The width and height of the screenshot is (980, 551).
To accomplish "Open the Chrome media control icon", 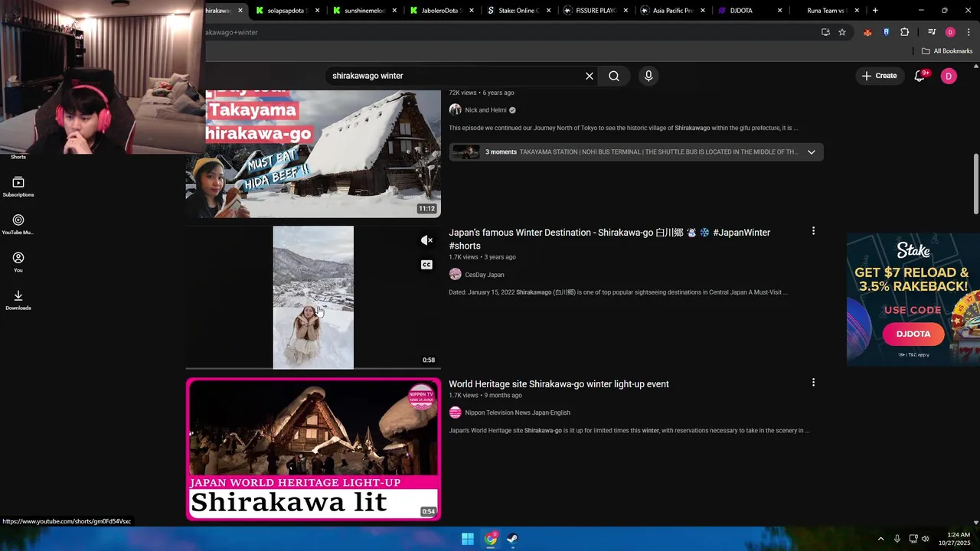I will click(932, 32).
